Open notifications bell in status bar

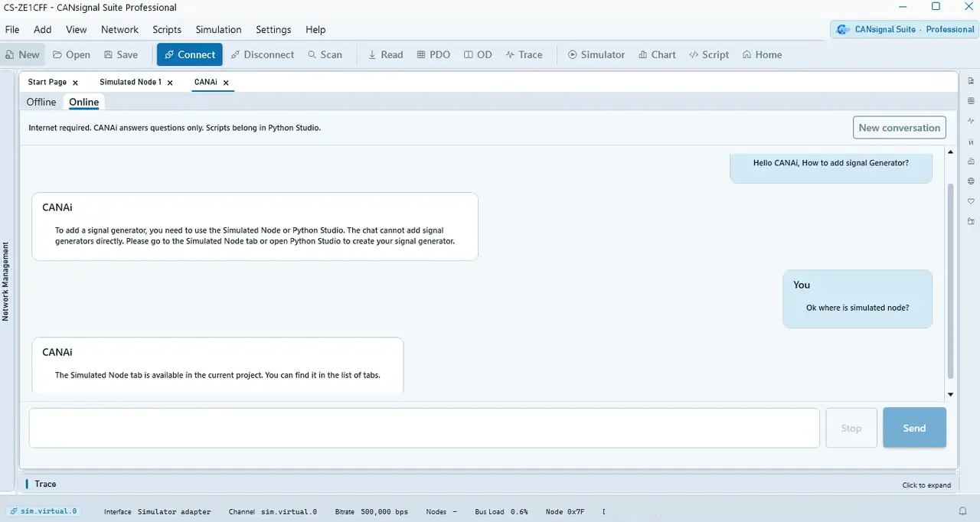[962, 511]
